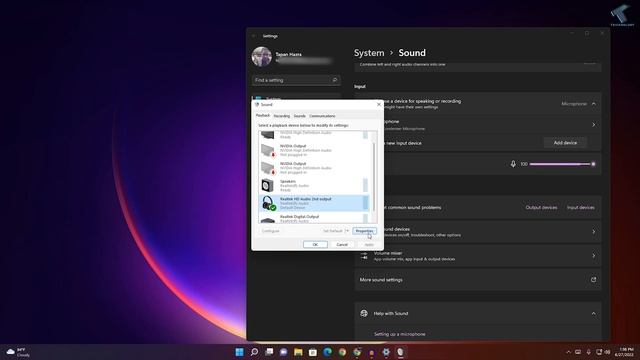Switch to the Playback tab
Image resolution: width=640 pixels, height=360 pixels.
[x=263, y=116]
